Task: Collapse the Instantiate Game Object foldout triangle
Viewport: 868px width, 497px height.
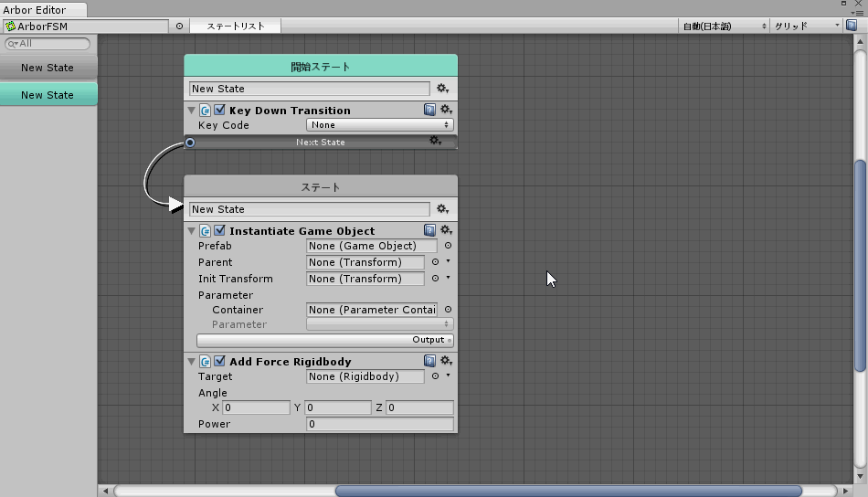Action: click(191, 231)
